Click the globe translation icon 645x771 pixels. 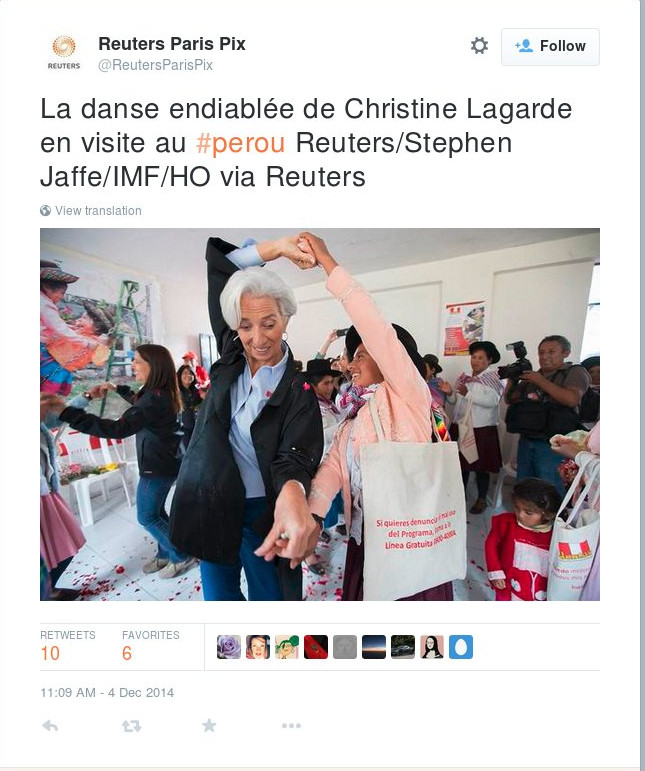pyautogui.click(x=45, y=210)
